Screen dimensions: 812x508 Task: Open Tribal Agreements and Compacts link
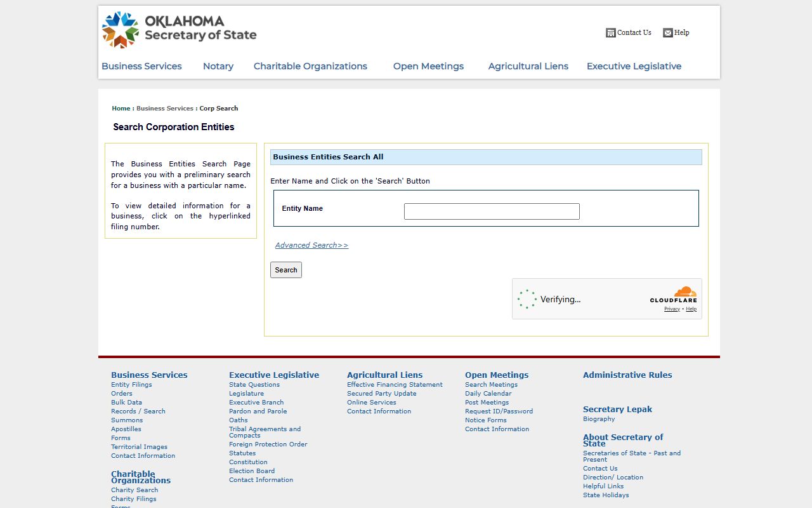265,432
